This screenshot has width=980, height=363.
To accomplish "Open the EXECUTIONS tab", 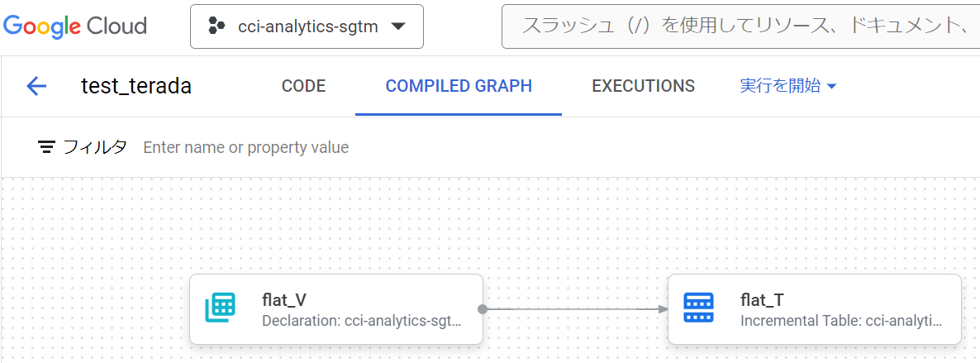I will tap(643, 86).
